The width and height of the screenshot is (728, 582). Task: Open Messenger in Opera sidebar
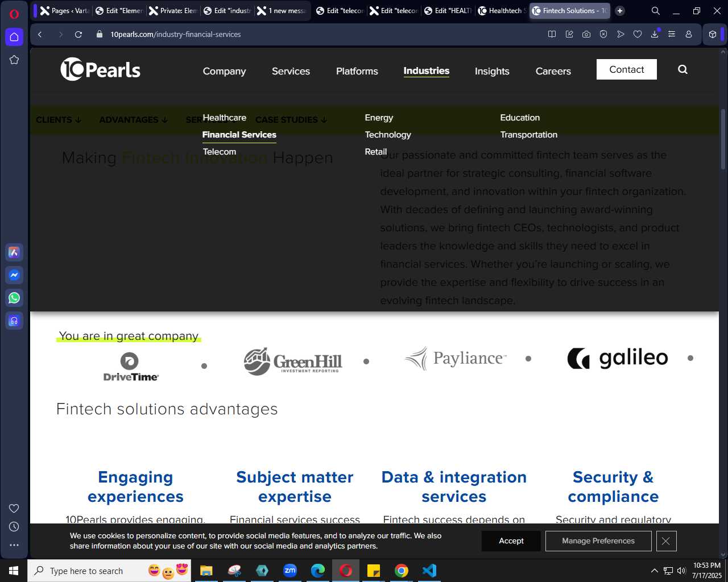[x=14, y=275]
